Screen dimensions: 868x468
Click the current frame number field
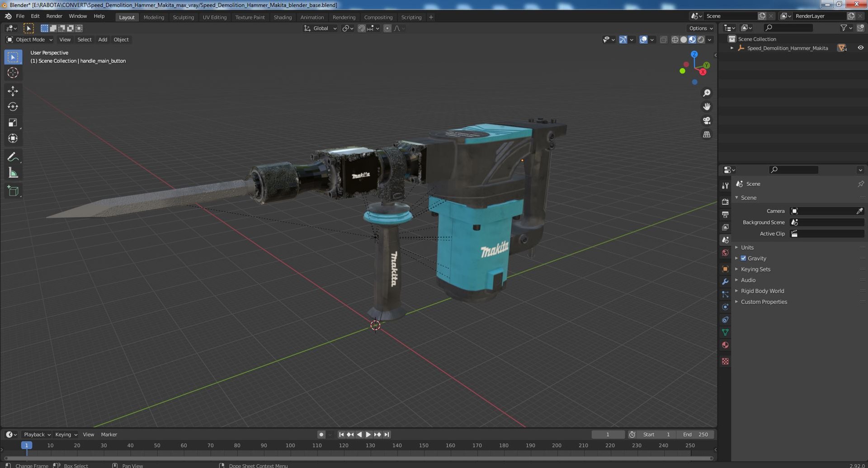click(608, 435)
